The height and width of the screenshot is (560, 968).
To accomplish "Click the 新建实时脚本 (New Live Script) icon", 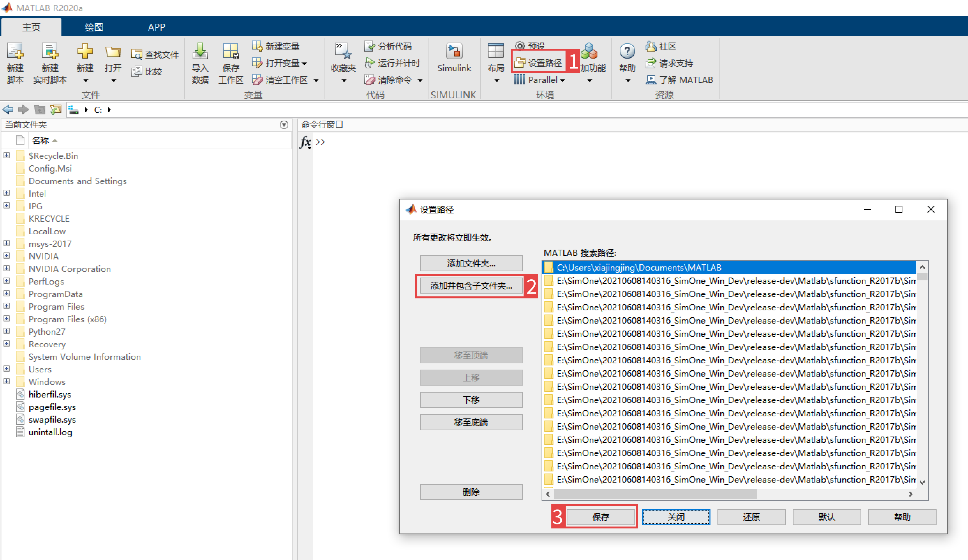I will click(x=50, y=52).
